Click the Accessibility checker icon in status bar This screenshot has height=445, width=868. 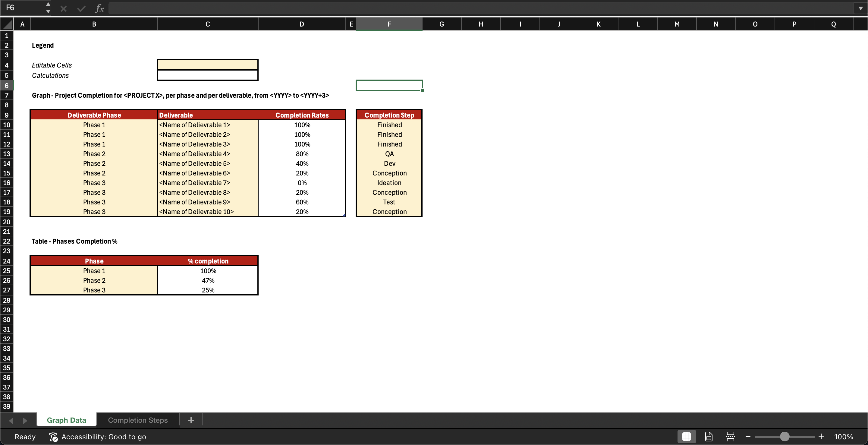pos(53,437)
